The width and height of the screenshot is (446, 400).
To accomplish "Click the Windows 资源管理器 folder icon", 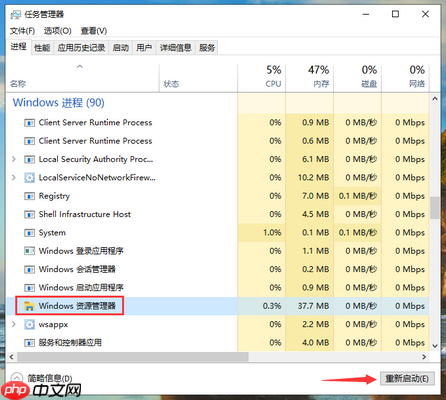I will [x=29, y=306].
